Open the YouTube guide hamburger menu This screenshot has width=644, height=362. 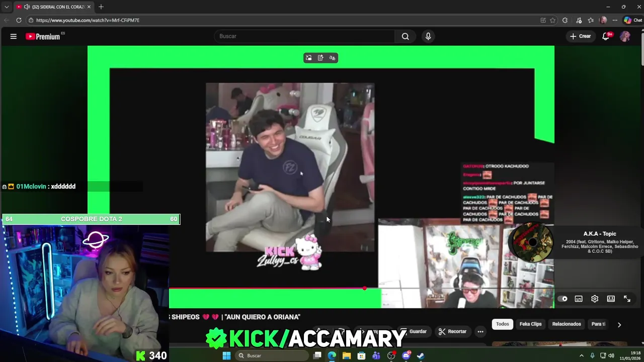pyautogui.click(x=14, y=36)
